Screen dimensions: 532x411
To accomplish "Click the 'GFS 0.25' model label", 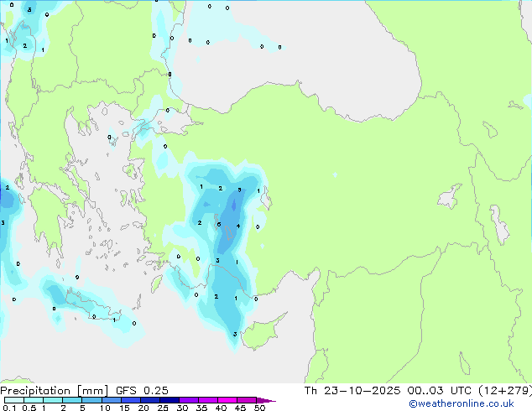I will (x=142, y=391).
